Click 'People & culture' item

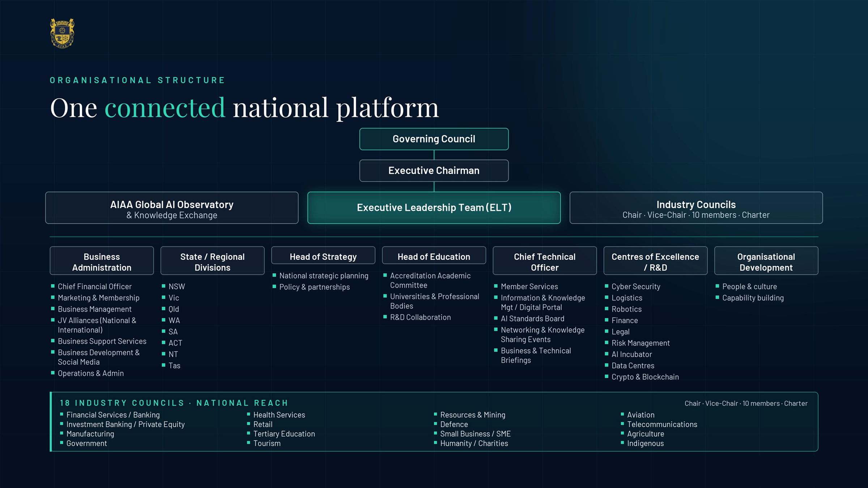750,287
